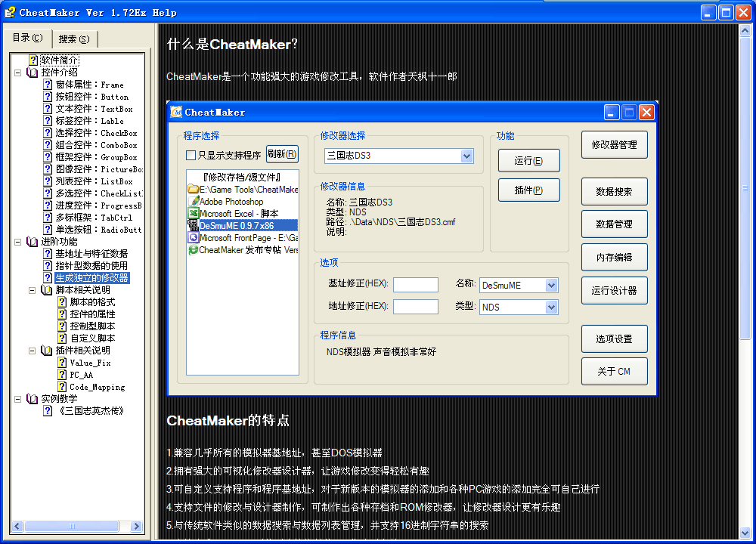Open the 列表控件：ListBox topic

coord(94,181)
